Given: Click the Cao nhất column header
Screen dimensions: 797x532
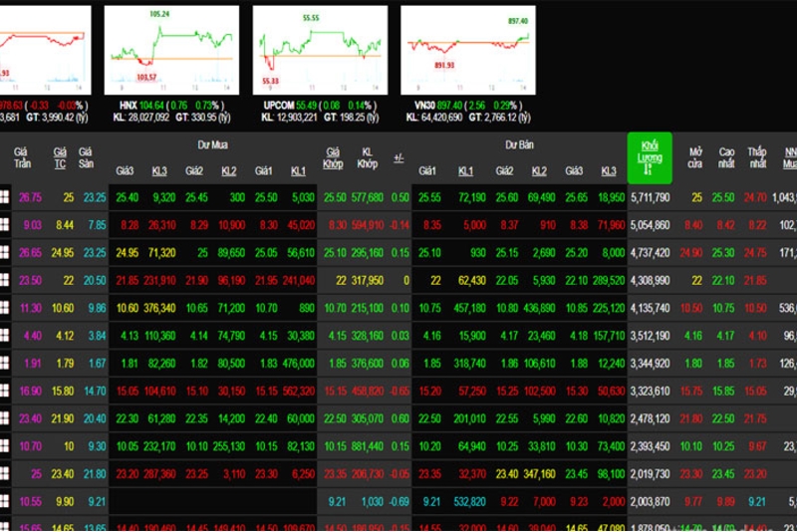Looking at the screenshot, I should coord(726,158).
